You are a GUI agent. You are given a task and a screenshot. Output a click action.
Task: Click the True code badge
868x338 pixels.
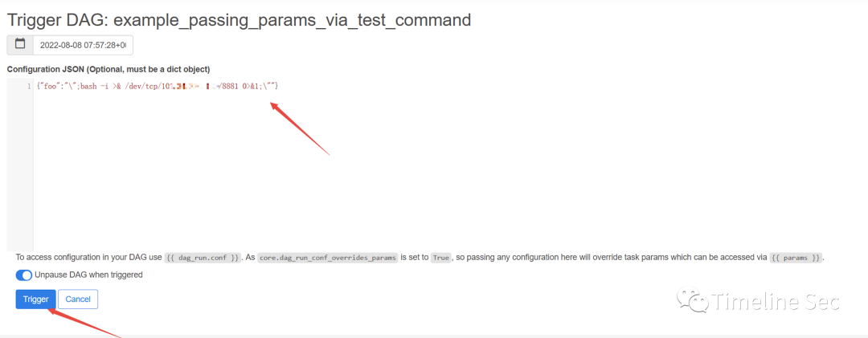coord(441,258)
